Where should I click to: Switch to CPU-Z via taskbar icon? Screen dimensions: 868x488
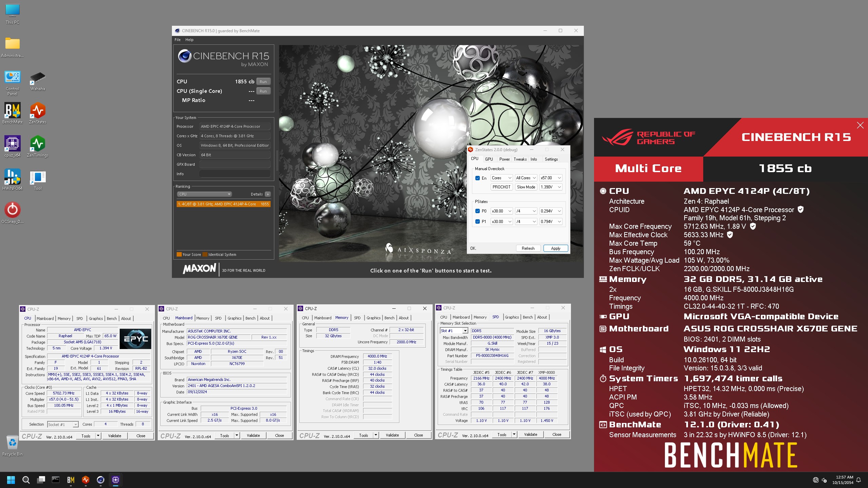(116, 480)
